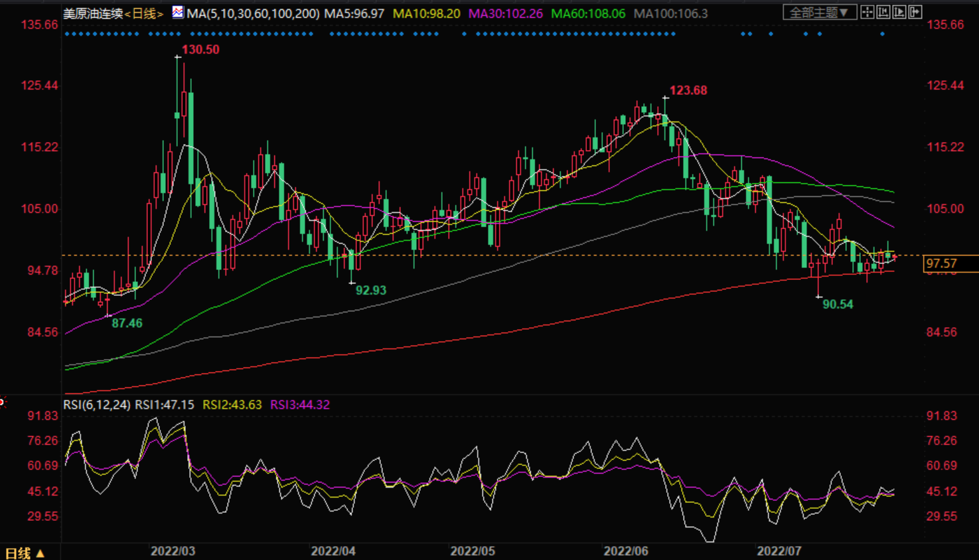
Task: Click the 2022/06 date axis label
Action: tap(625, 551)
